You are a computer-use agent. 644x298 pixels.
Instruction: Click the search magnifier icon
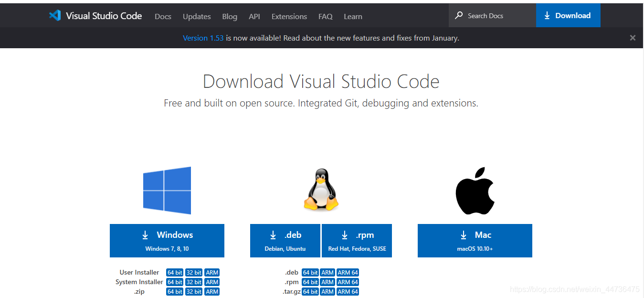click(x=459, y=15)
